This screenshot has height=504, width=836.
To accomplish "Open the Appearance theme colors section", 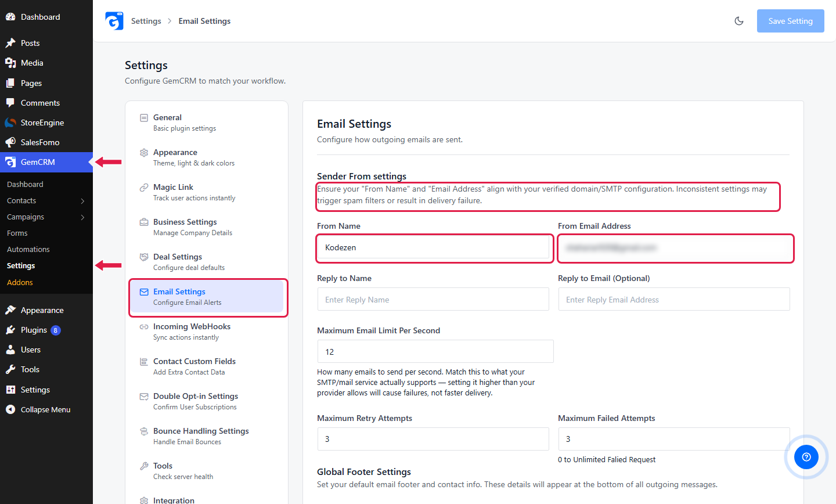I will tap(207, 157).
